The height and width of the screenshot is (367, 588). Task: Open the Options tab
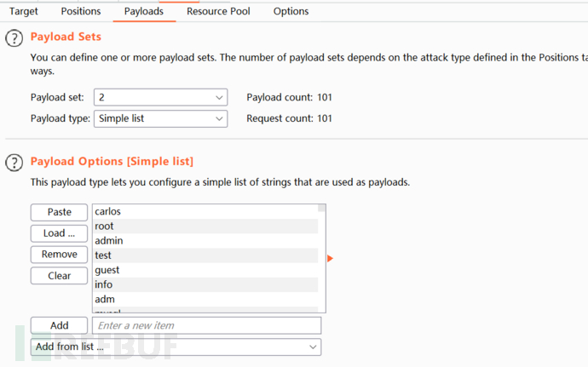[x=291, y=12]
